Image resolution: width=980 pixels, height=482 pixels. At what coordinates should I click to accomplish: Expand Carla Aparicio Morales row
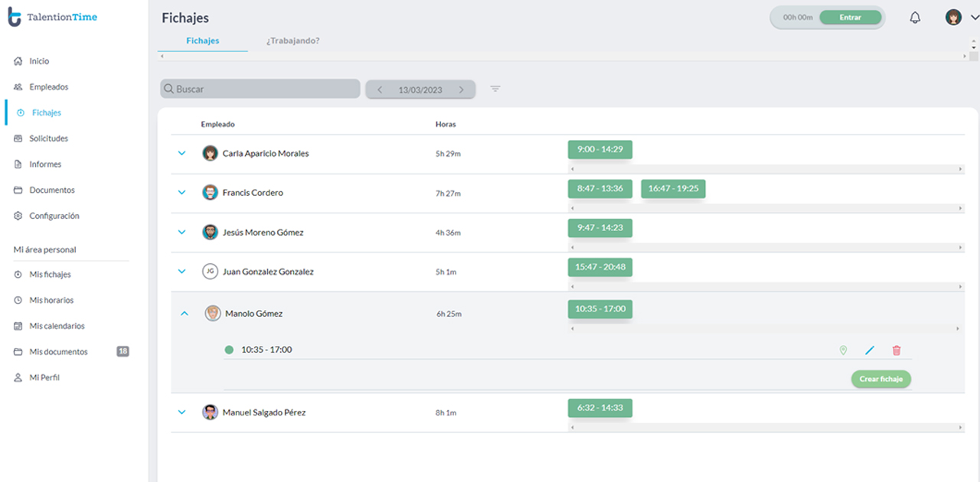(x=182, y=153)
